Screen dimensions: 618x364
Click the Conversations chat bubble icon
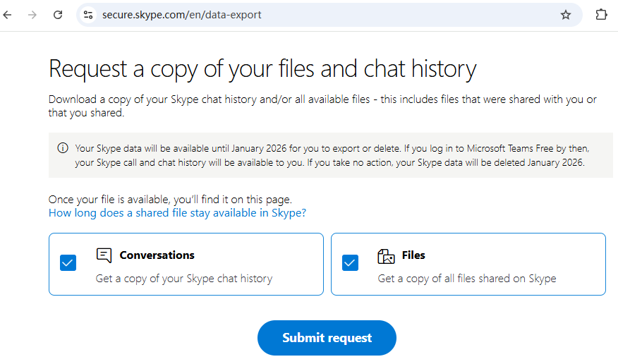point(104,255)
